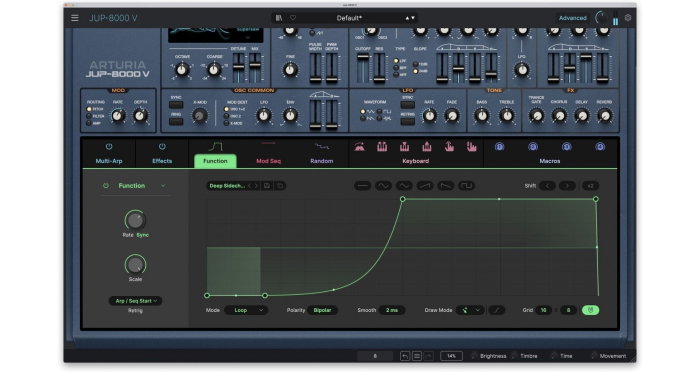Toggle the Effects power button
This screenshot has width=700, height=372.
coord(162,146)
